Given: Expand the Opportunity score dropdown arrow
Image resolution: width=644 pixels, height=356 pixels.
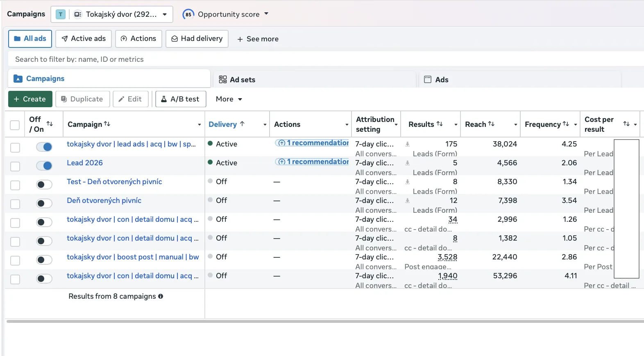Looking at the screenshot, I should (266, 14).
